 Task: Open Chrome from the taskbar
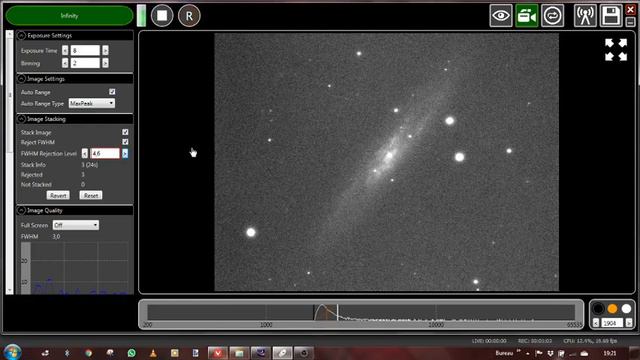89,353
